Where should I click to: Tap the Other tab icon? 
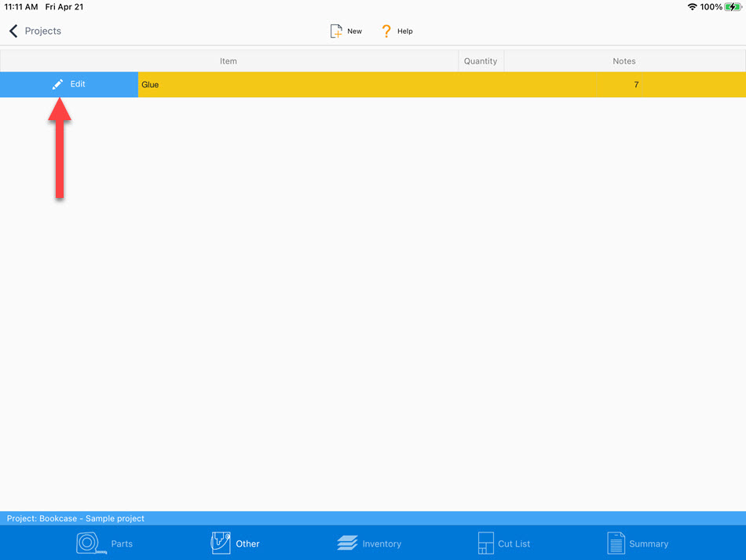pyautogui.click(x=221, y=543)
